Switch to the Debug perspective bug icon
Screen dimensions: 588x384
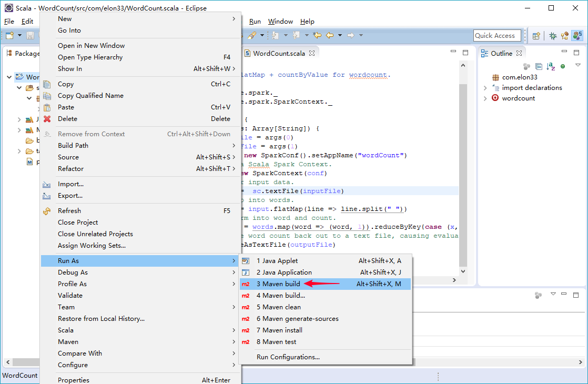[x=552, y=36]
